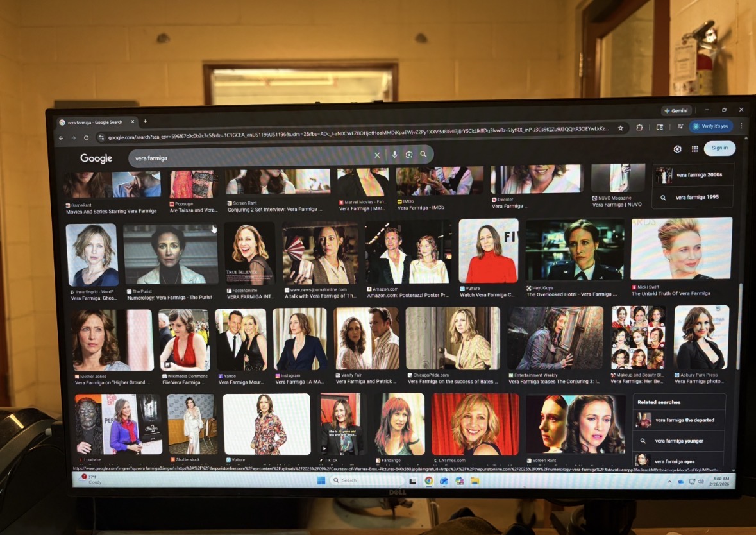
Task: Search by image with the Lens camera icon
Action: [x=409, y=155]
